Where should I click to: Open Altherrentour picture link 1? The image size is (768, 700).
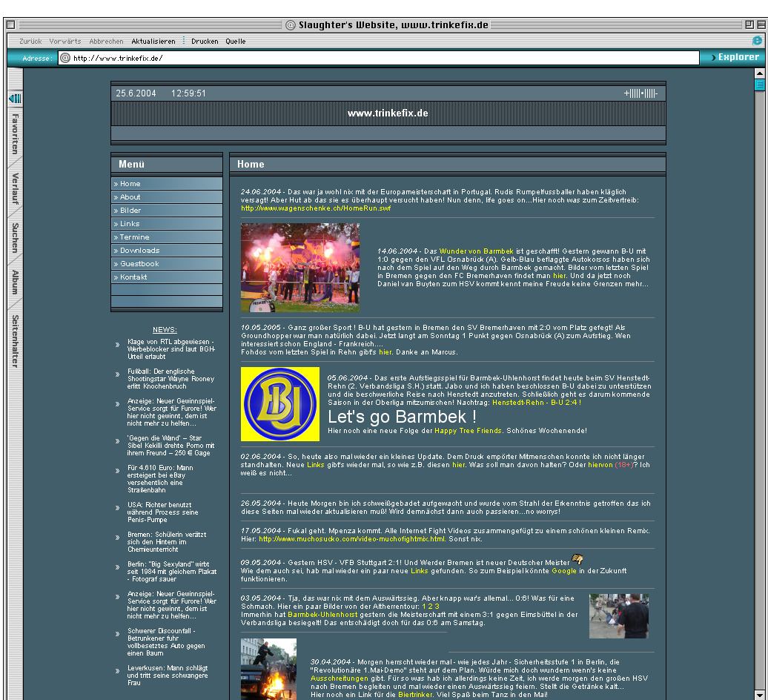click(x=424, y=606)
